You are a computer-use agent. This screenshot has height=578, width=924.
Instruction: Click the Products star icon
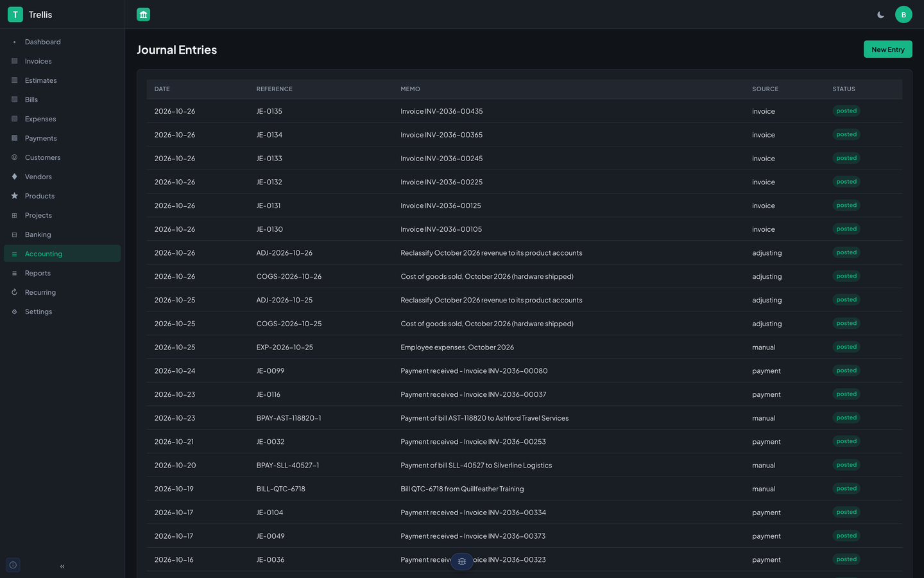point(14,196)
